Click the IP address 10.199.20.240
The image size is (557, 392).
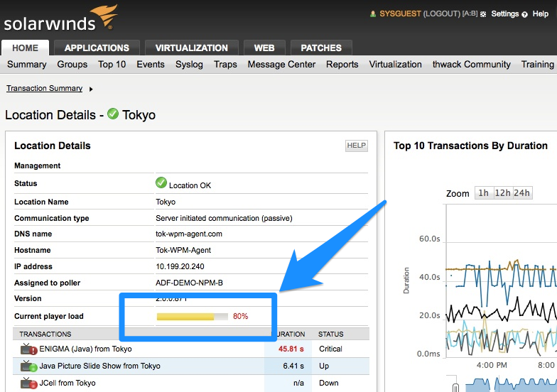(180, 266)
